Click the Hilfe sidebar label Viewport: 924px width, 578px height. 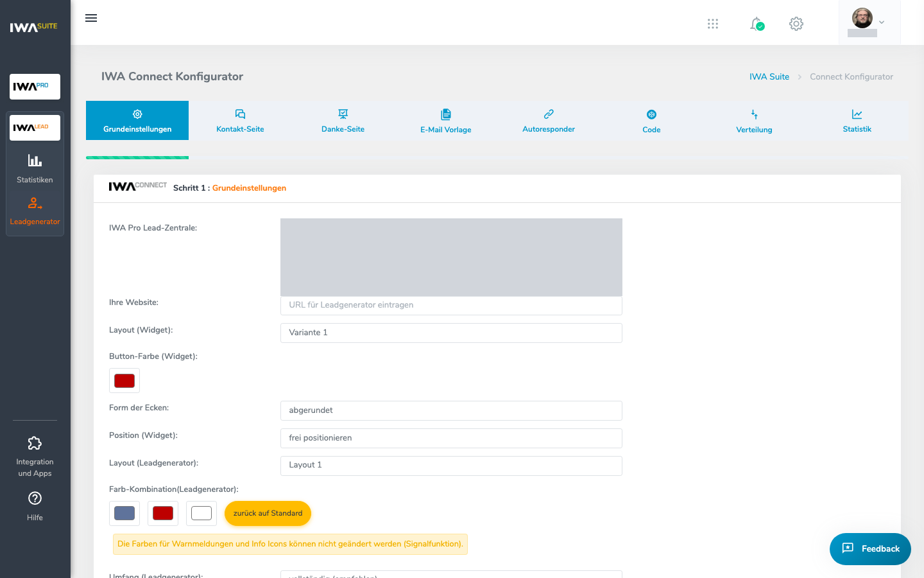[x=35, y=518]
